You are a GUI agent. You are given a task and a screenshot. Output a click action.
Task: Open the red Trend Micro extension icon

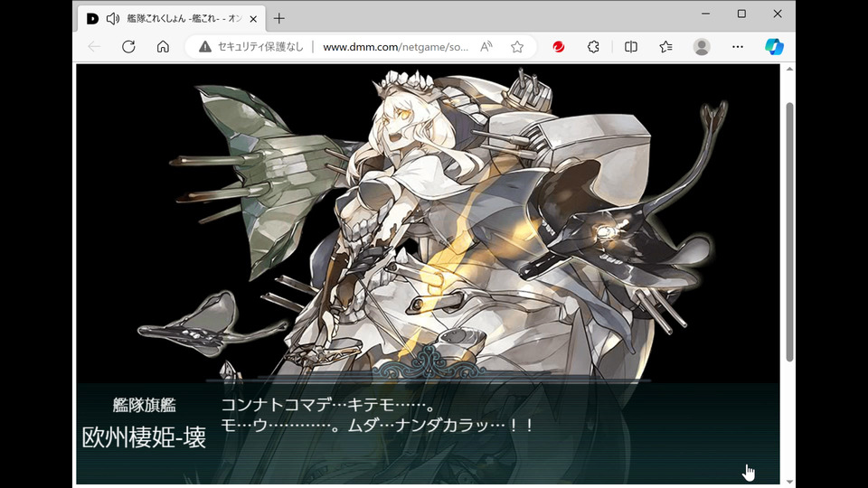tap(559, 47)
